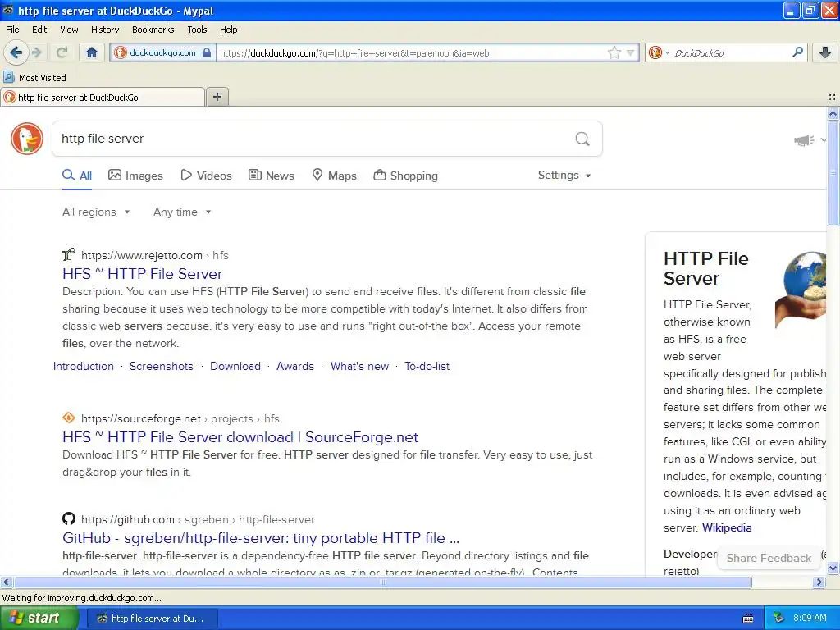840x630 pixels.
Task: Bookmark this page with star icon
Action: point(614,52)
